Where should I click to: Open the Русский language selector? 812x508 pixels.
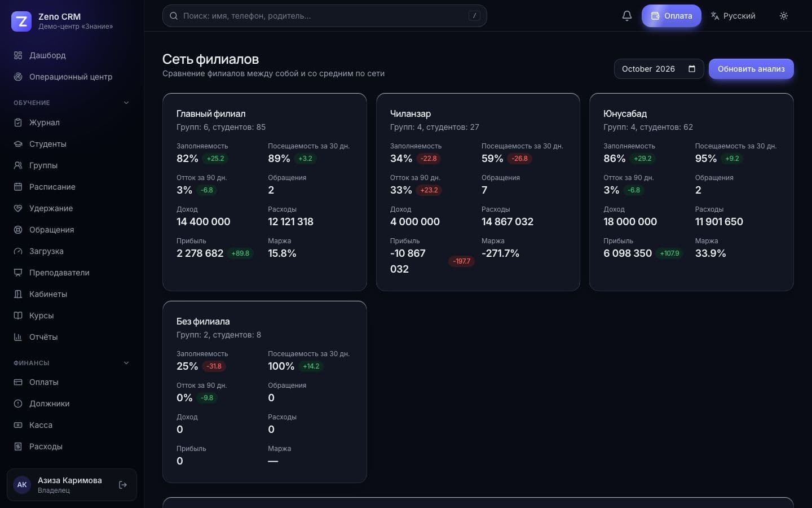pos(732,16)
